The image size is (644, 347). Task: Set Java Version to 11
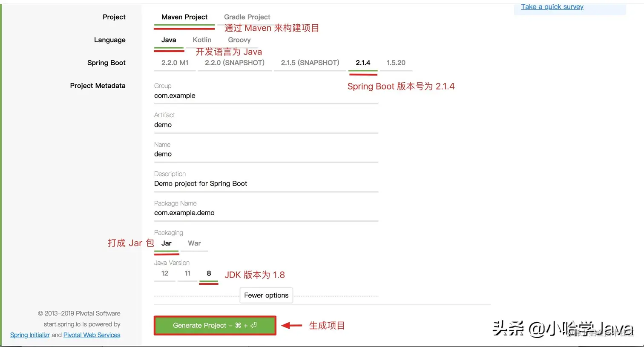(x=187, y=274)
